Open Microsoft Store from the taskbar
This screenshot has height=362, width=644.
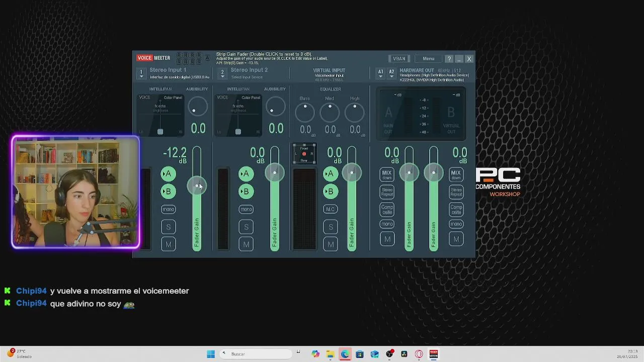(x=360, y=354)
